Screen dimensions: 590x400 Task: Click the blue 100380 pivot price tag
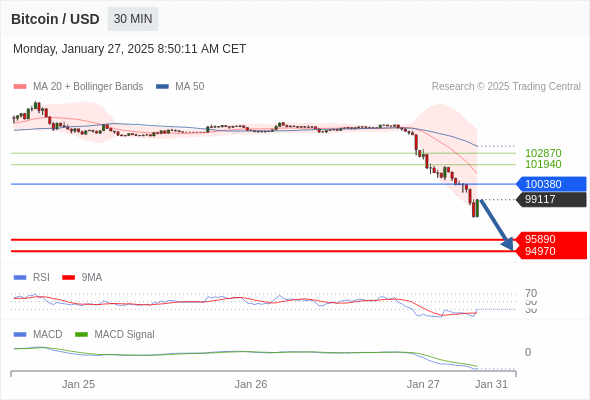551,184
